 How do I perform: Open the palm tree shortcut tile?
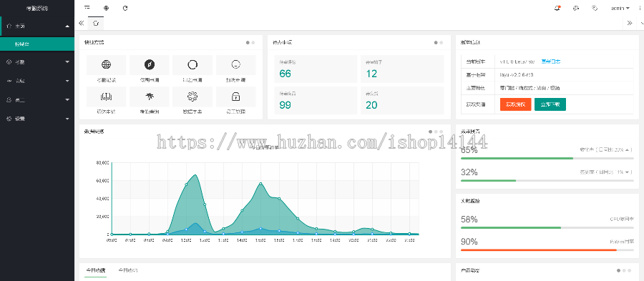pyautogui.click(x=150, y=97)
